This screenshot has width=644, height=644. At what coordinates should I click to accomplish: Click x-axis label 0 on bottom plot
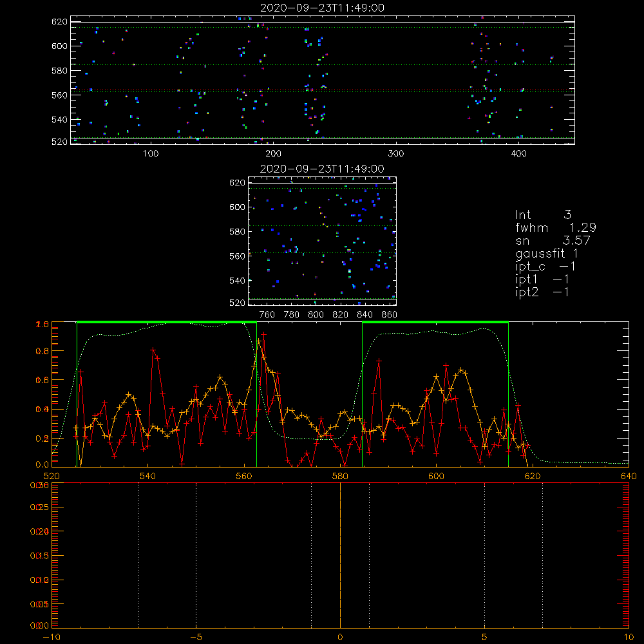[340, 638]
